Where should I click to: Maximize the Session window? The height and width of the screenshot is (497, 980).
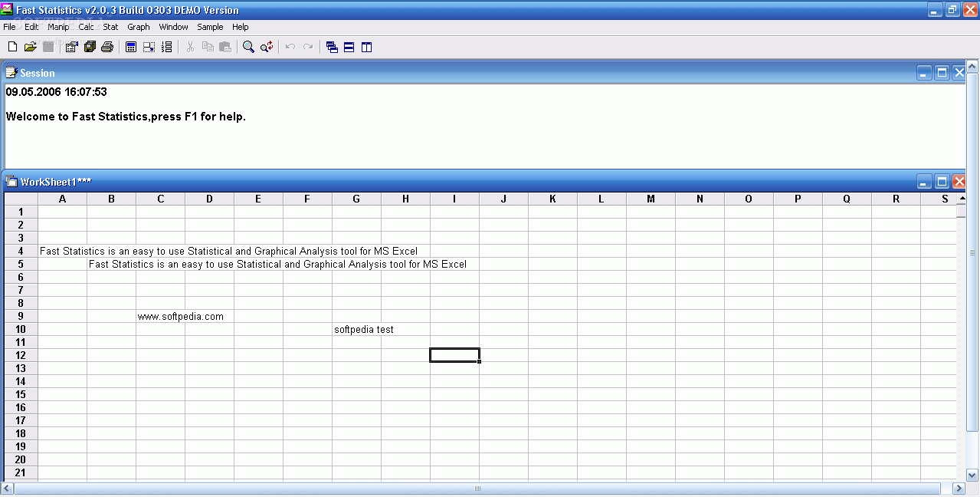[x=942, y=73]
